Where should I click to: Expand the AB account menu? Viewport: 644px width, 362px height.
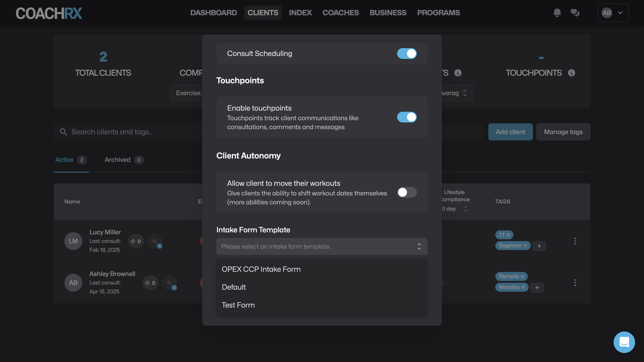[613, 13]
